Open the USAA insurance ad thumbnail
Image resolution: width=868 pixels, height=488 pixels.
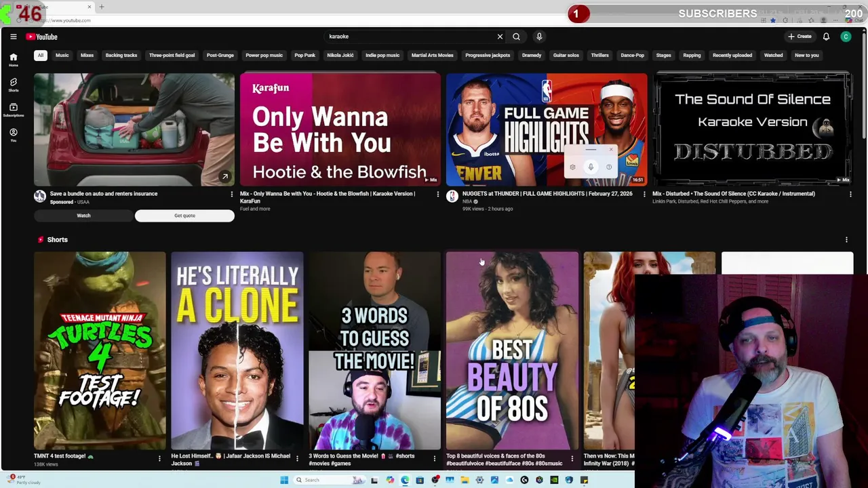(x=134, y=129)
